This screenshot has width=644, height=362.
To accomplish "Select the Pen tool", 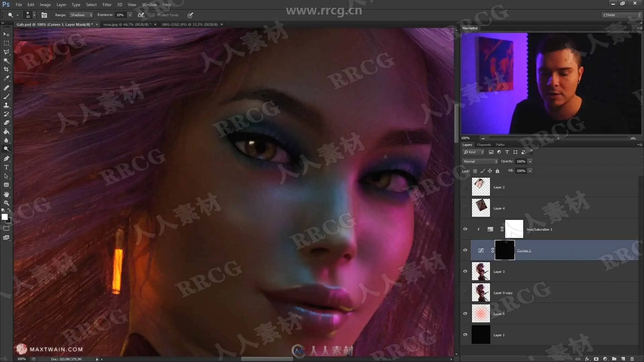I will [x=6, y=159].
